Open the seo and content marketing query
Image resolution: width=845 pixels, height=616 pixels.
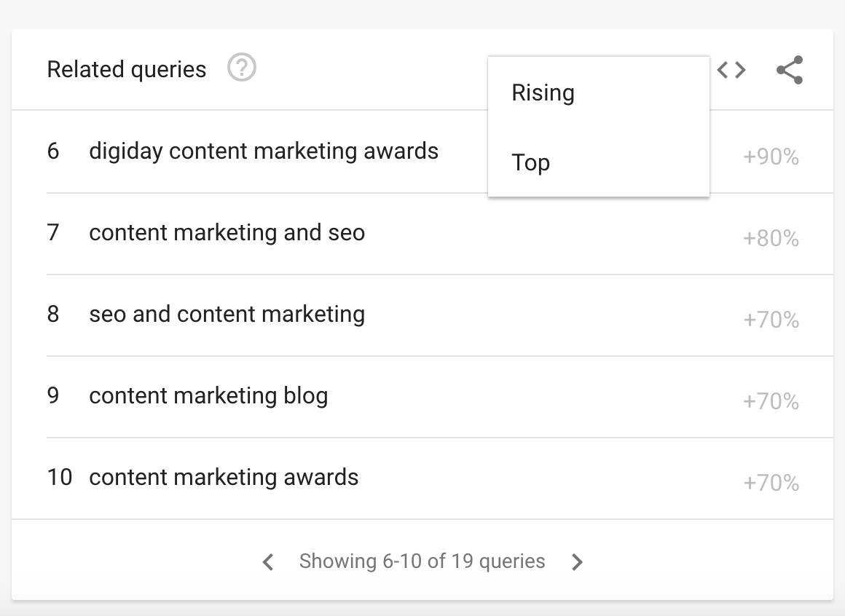(x=227, y=315)
